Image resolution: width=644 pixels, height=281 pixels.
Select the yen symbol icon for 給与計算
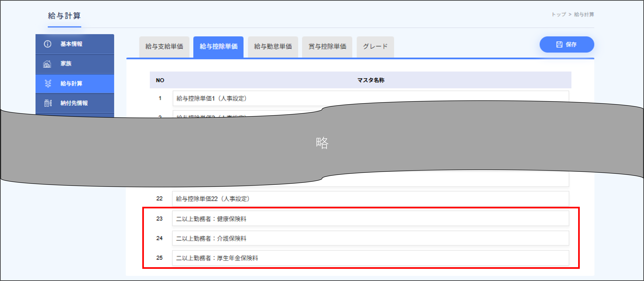click(48, 83)
